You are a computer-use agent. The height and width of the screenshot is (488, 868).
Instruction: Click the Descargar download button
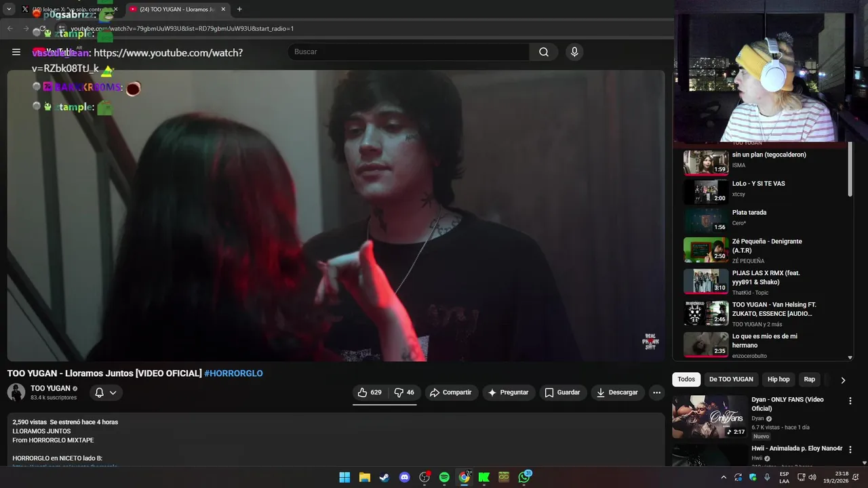click(617, 392)
